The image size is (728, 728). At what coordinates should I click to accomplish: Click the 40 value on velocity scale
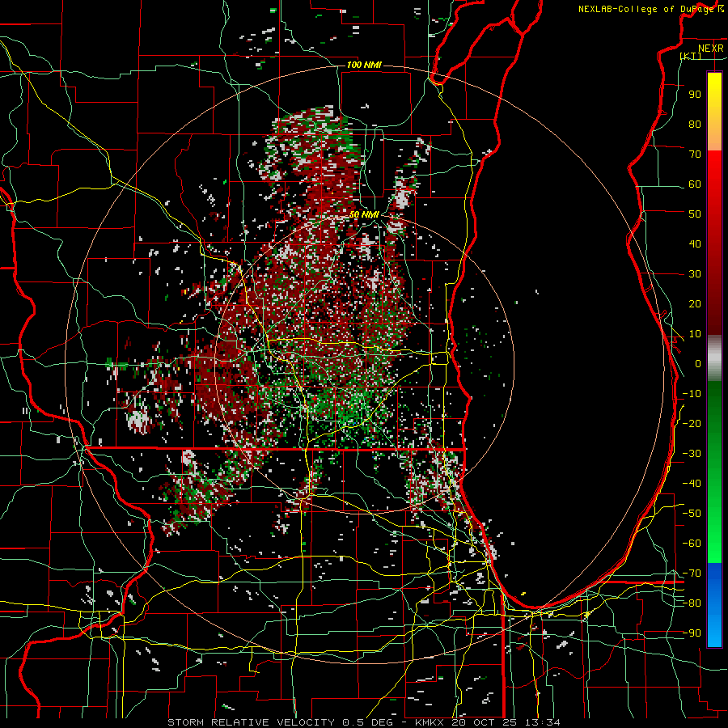click(x=695, y=243)
